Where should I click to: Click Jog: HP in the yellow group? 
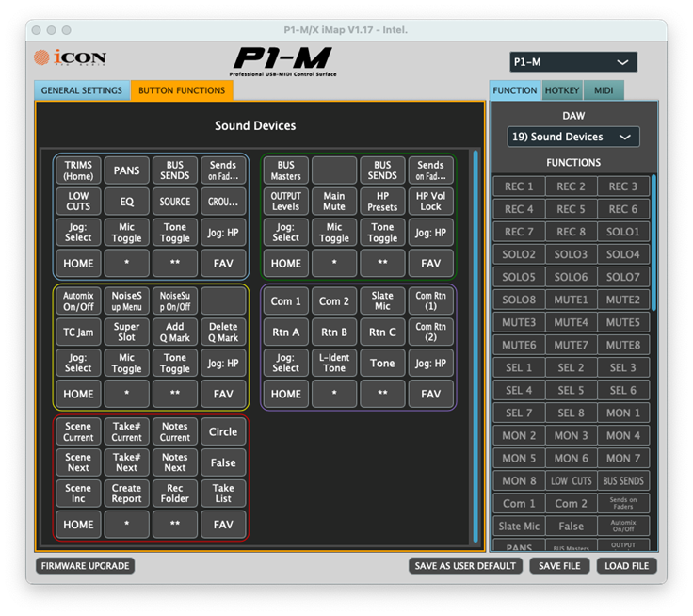[223, 363]
